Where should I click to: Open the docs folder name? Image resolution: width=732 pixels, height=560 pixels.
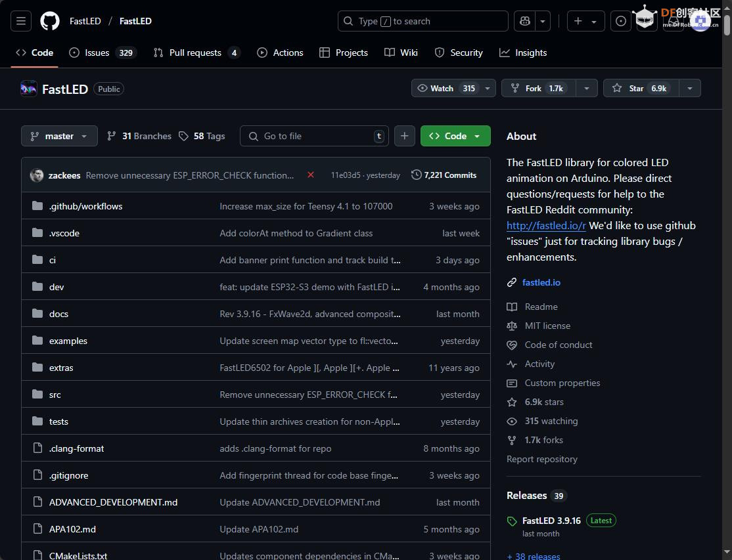pyautogui.click(x=59, y=314)
